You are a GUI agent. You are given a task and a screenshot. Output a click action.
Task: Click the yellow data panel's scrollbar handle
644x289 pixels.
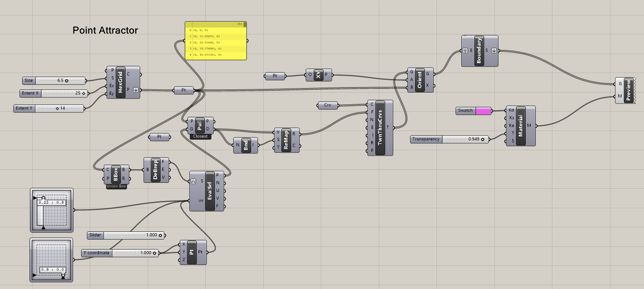click(245, 25)
